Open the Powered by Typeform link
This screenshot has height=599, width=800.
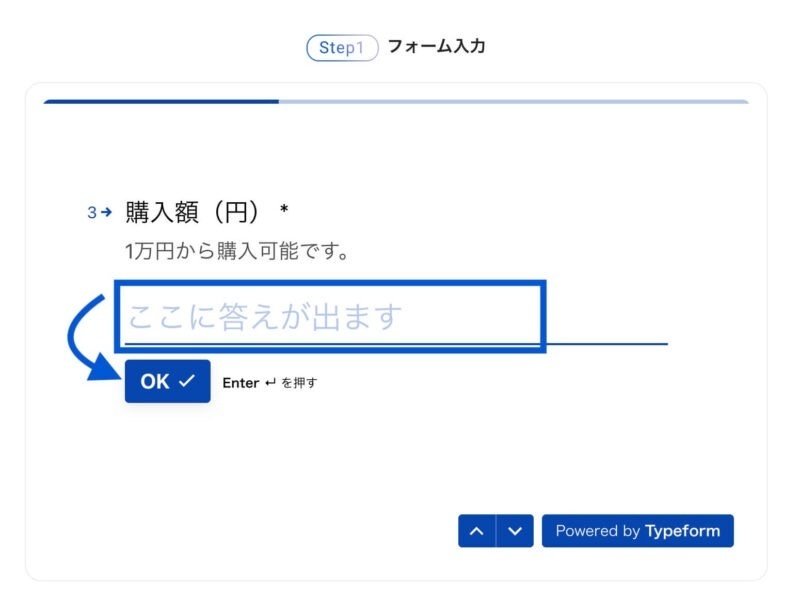(638, 531)
